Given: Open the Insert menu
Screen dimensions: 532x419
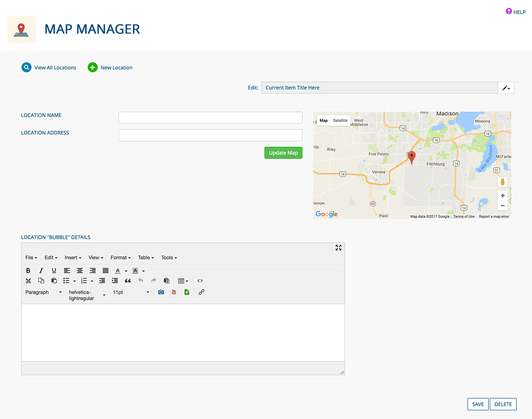Looking at the screenshot, I should 73,258.
